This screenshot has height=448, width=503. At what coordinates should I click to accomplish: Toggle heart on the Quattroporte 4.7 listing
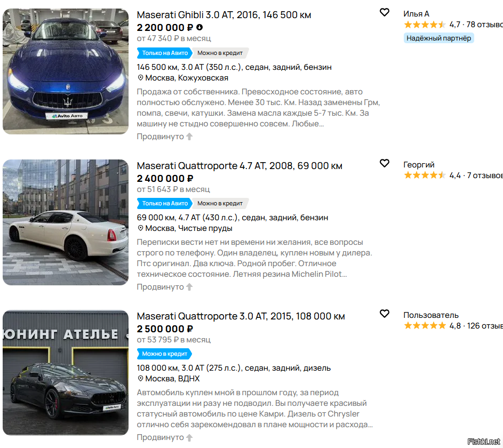coord(385,163)
